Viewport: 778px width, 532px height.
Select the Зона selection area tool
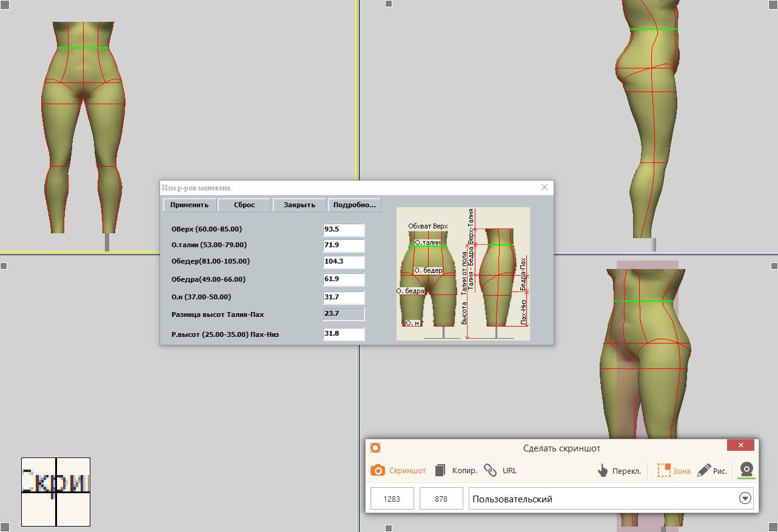point(665,470)
